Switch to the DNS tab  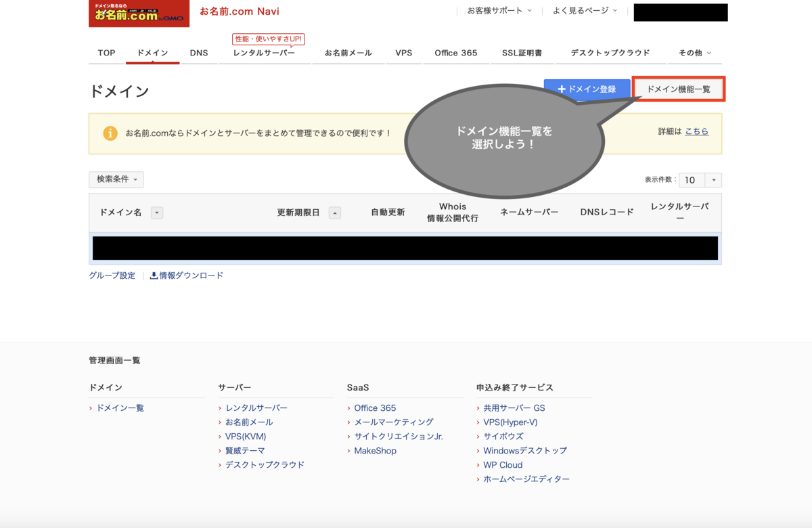point(199,53)
